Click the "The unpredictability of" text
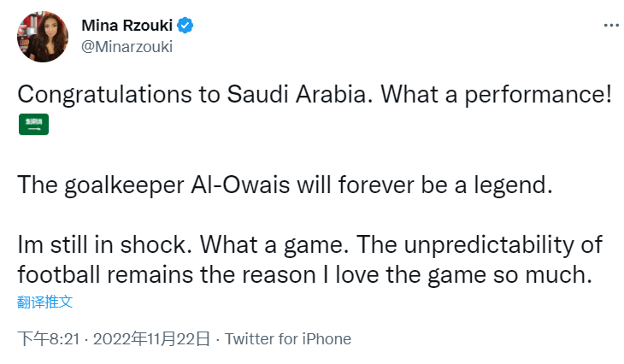Viewport: 624px width, 364px height. tap(481, 246)
